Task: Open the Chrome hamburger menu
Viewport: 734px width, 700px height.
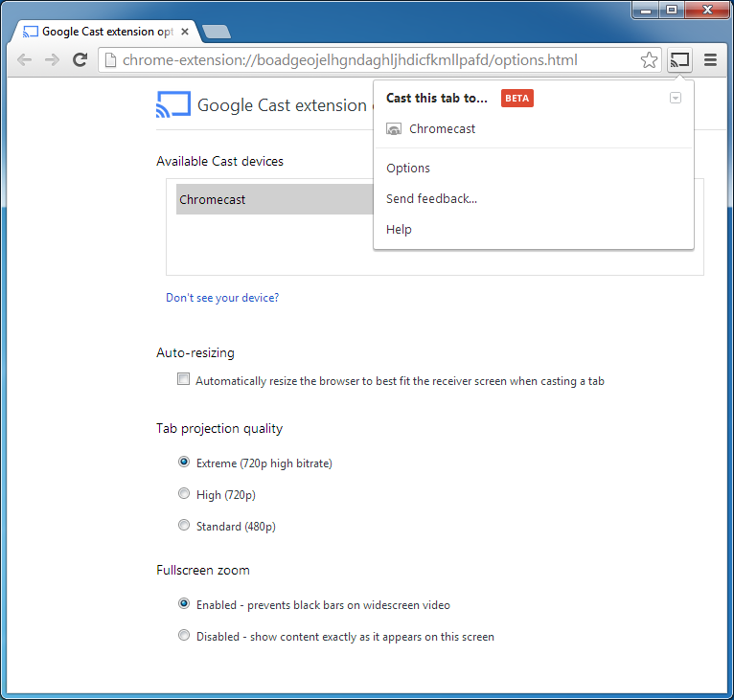Action: point(710,60)
